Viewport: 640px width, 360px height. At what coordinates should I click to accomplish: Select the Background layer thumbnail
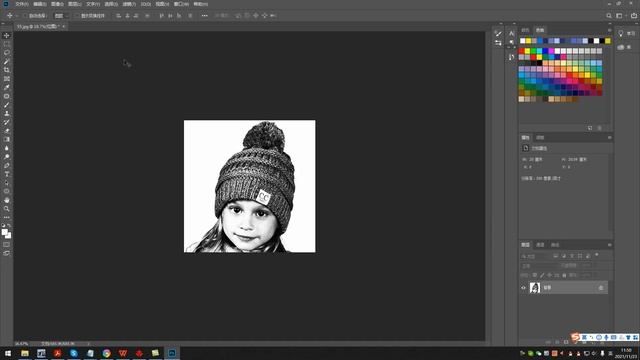(x=534, y=288)
